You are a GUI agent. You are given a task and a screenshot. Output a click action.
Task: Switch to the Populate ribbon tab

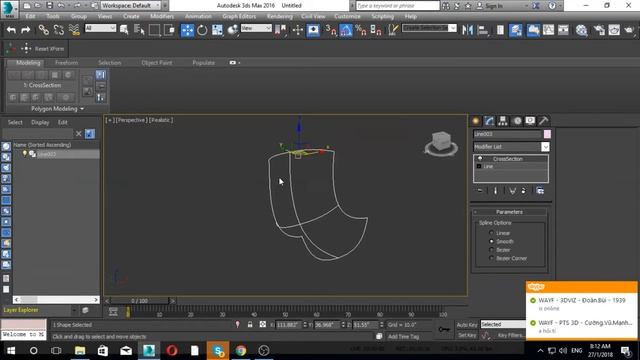[x=203, y=63]
